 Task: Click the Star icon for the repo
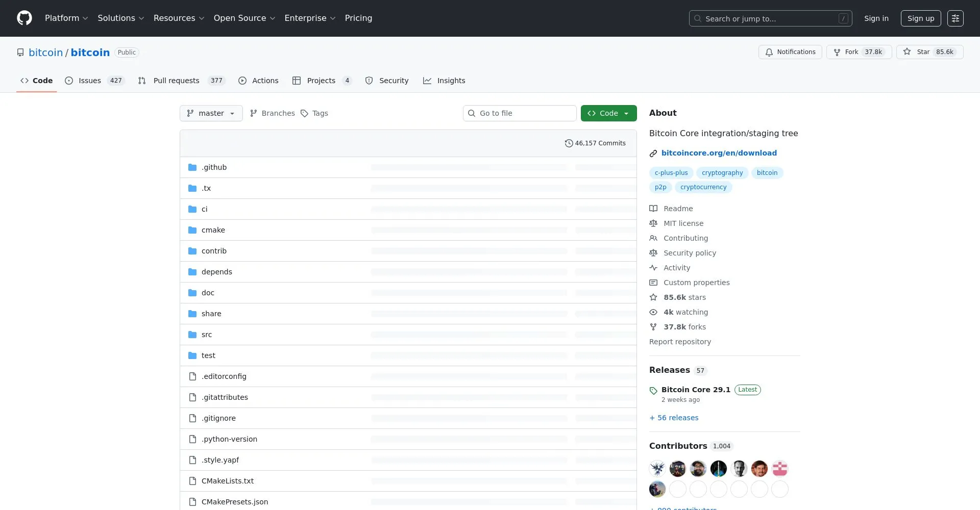(907, 52)
